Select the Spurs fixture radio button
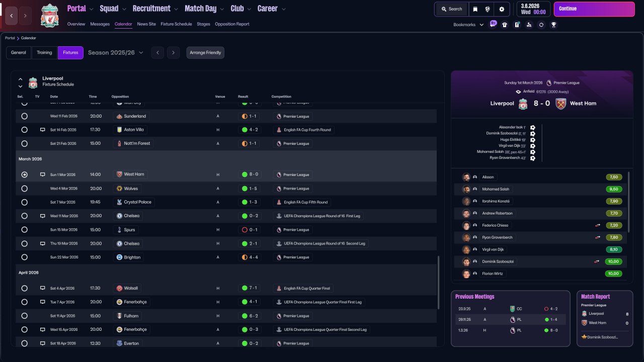644x362 pixels. pos(24,230)
